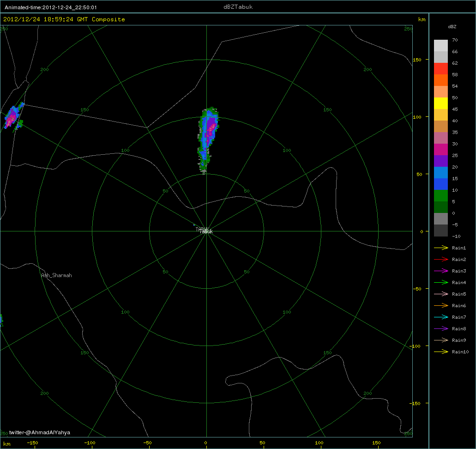Select the -100 tick on the right axis
476x449 pixels.
(416, 346)
